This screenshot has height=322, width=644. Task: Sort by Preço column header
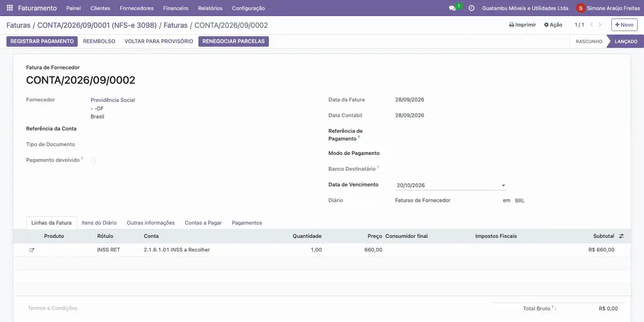[x=375, y=236]
